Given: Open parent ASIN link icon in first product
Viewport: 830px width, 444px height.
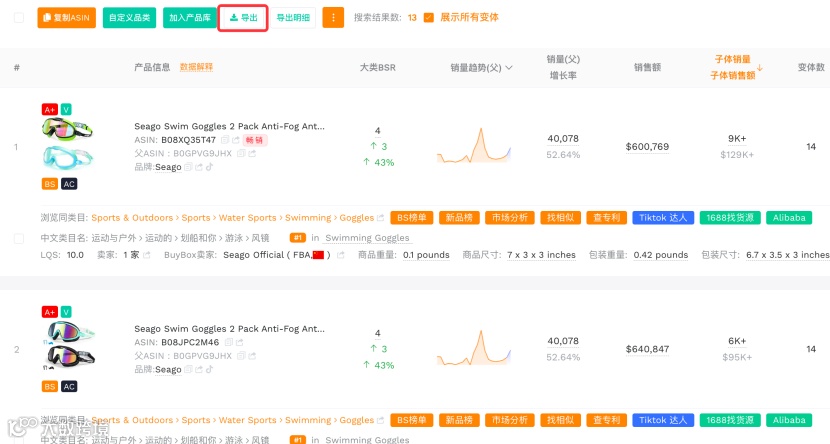Looking at the screenshot, I should [252, 153].
